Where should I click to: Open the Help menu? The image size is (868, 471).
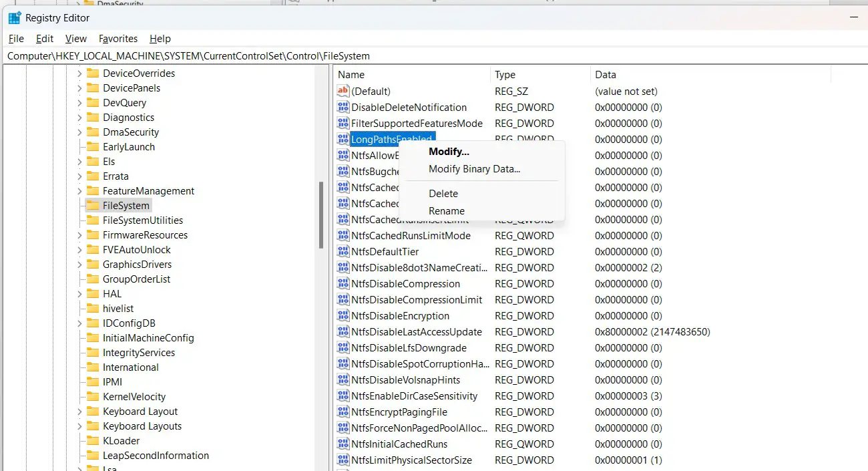pos(160,39)
